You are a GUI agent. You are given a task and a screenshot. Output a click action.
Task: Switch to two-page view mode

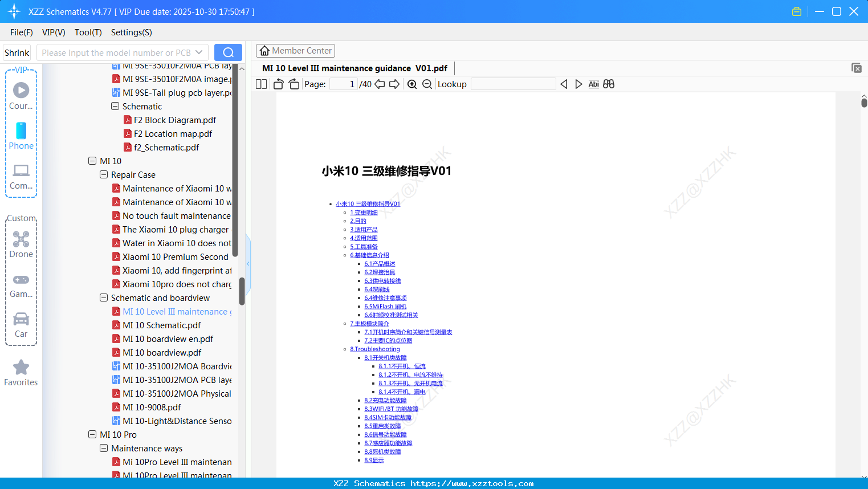tap(260, 84)
